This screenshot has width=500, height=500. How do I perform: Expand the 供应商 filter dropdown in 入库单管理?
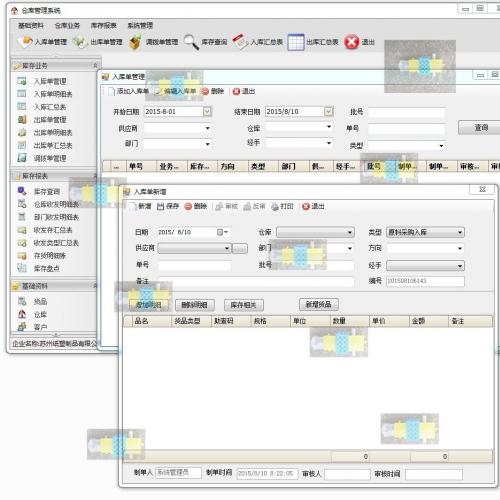207,128
